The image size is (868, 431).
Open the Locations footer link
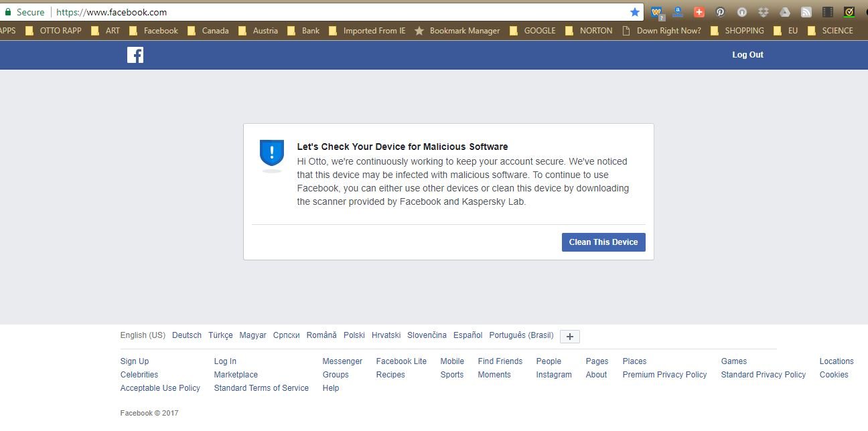[x=837, y=361]
